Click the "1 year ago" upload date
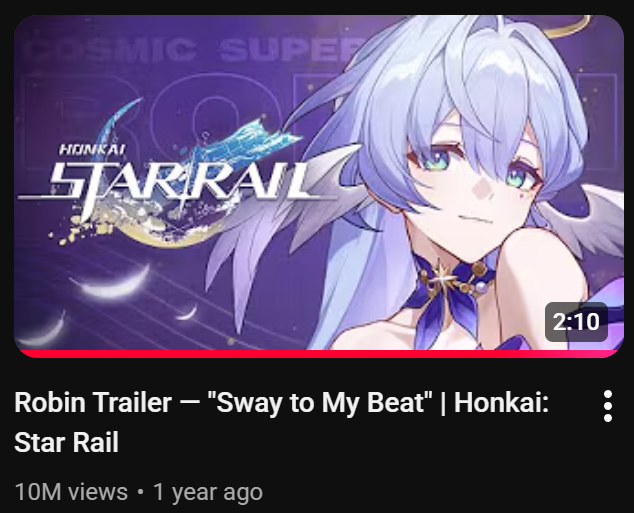The width and height of the screenshot is (634, 513). coord(208,492)
